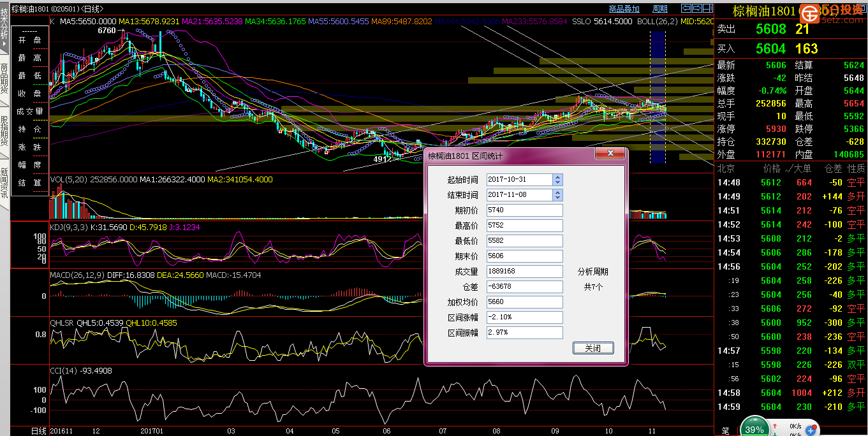The height and width of the screenshot is (436, 868).
Task: Click the 6760 high price marker
Action: tap(107, 31)
